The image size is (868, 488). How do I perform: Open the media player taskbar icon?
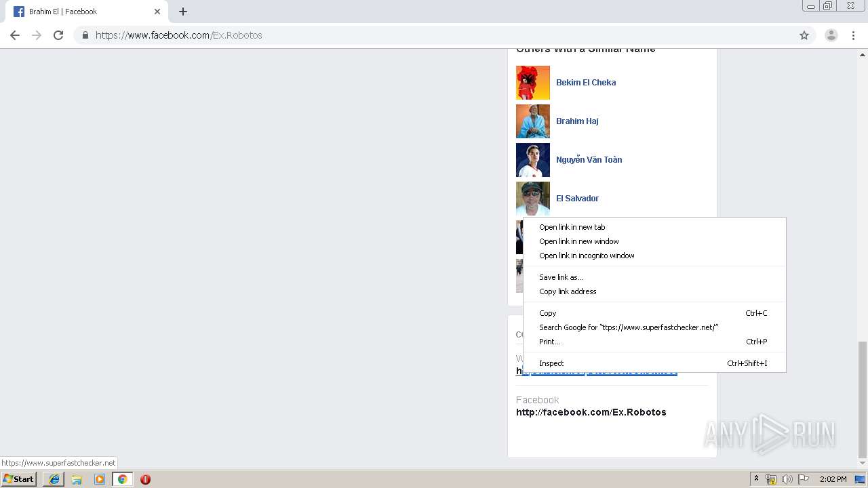100,479
